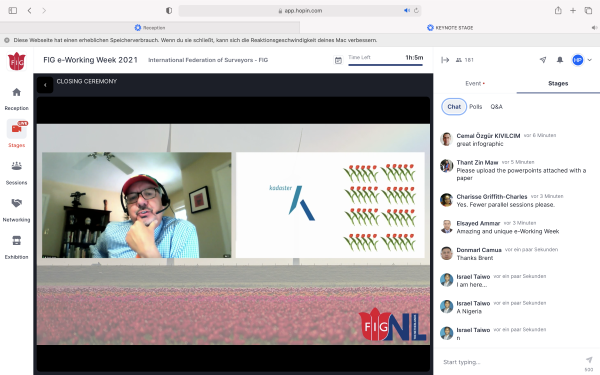This screenshot has height=375, width=600.
Task: Click the paper plane invite icon
Action: [x=543, y=60]
